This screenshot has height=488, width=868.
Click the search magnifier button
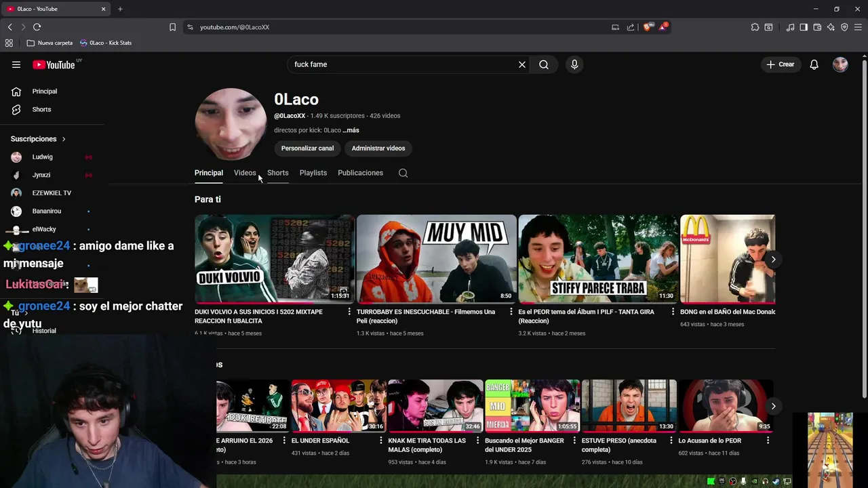(544, 64)
